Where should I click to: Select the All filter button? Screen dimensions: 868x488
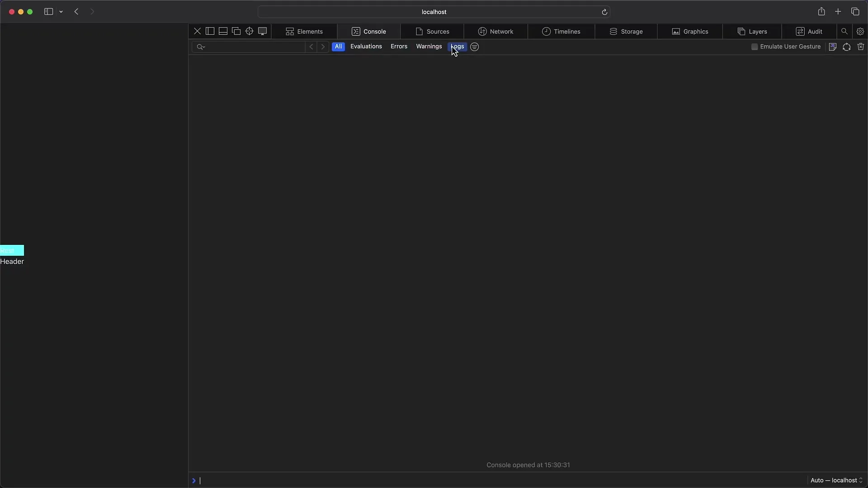[338, 47]
